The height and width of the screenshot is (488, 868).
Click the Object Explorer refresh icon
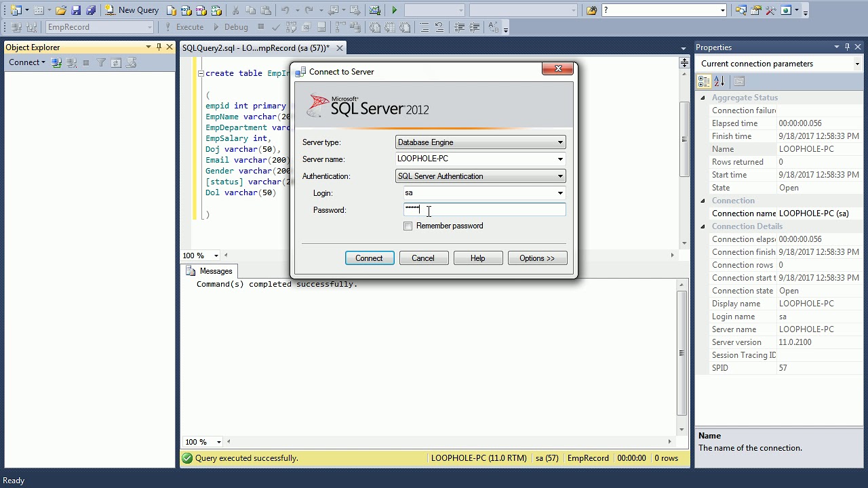tap(116, 62)
